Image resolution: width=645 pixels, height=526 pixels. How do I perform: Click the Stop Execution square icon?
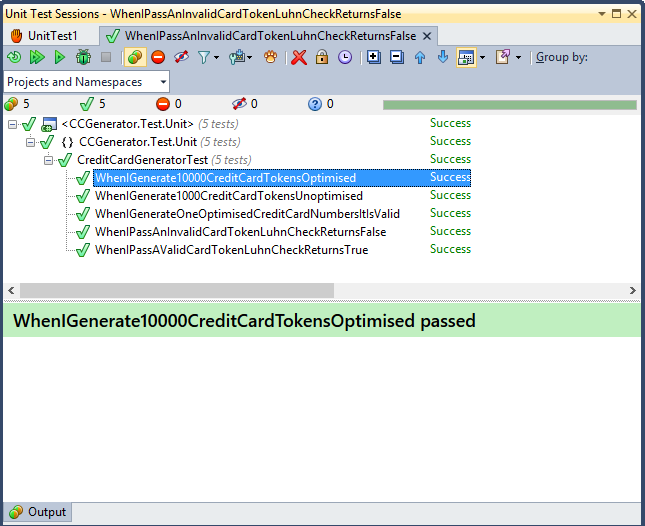[x=106, y=58]
